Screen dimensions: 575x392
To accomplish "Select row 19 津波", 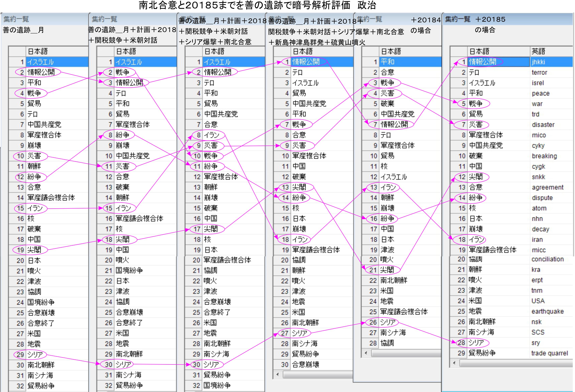I will click(387, 250).
